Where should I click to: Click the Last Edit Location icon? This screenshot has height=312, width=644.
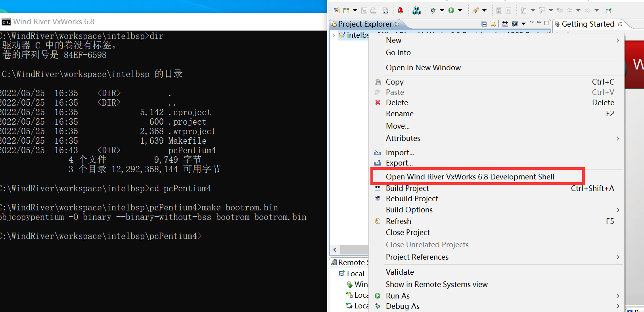tap(560, 10)
